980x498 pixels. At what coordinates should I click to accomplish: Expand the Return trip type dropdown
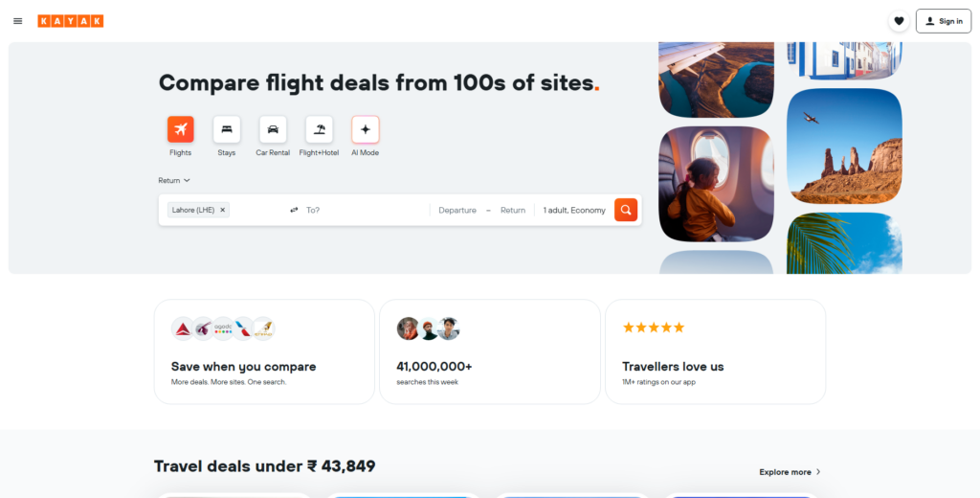174,180
